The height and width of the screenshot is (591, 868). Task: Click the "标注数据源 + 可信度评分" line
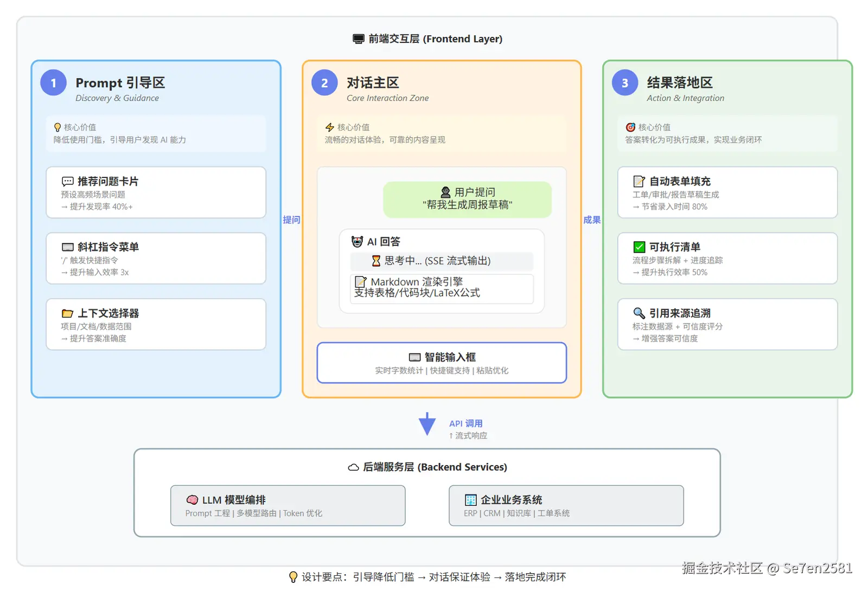[x=678, y=326]
